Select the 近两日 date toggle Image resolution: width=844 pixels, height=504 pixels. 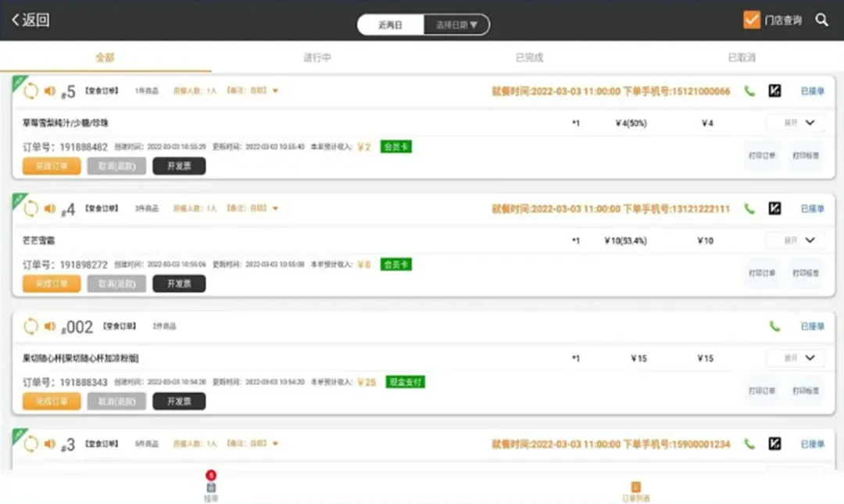click(x=390, y=25)
